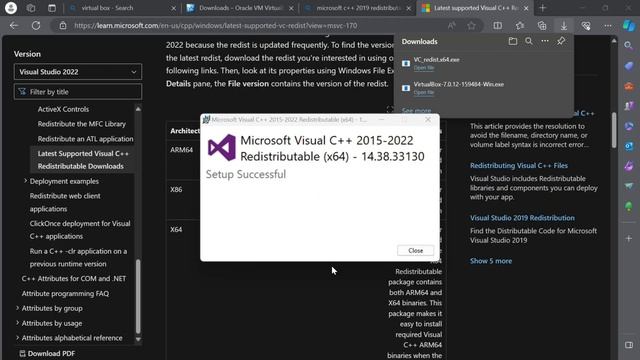Open workspaces icon near profile
This screenshot has width=640, height=360.
tap(31, 8)
